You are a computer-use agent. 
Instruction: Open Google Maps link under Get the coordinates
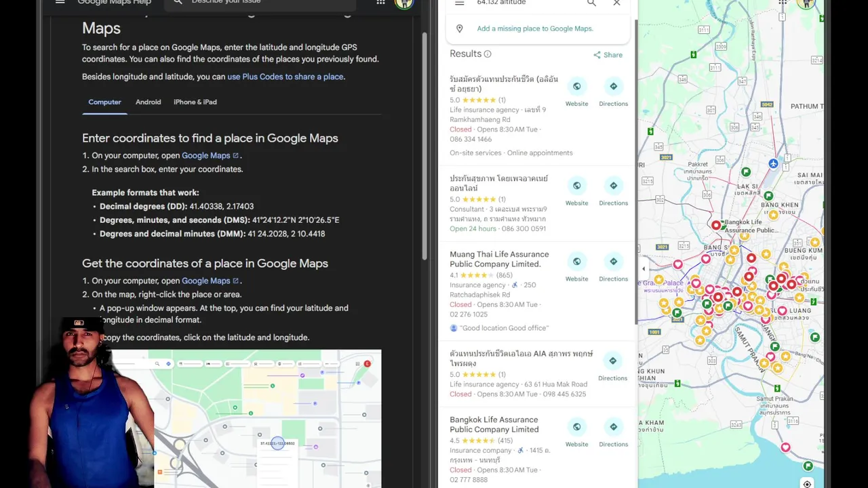[210, 281]
